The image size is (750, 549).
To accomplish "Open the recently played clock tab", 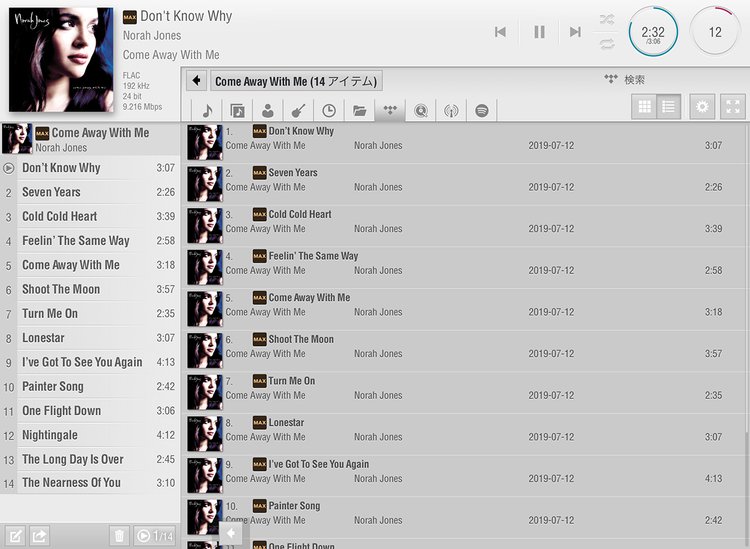I will click(x=329, y=111).
